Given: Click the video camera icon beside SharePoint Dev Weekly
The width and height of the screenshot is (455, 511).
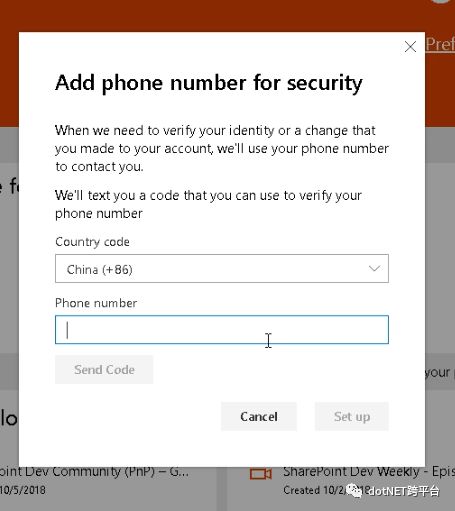Looking at the screenshot, I should 261,474.
